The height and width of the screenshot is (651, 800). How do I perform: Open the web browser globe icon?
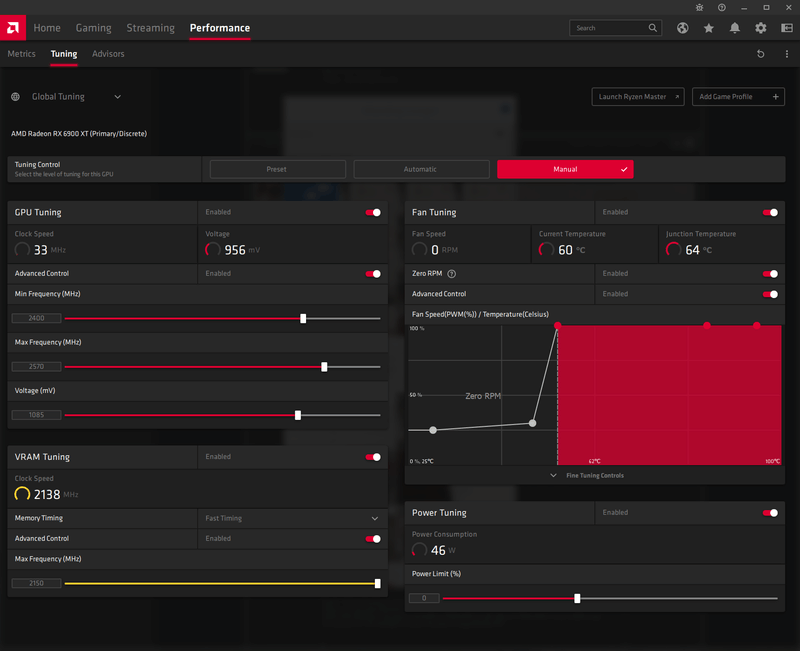click(683, 28)
